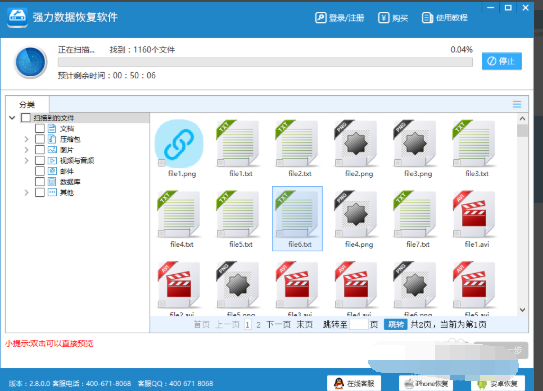This screenshot has width=543, height=391.
Task: Click the blue radar scanning icon
Action: [x=31, y=62]
